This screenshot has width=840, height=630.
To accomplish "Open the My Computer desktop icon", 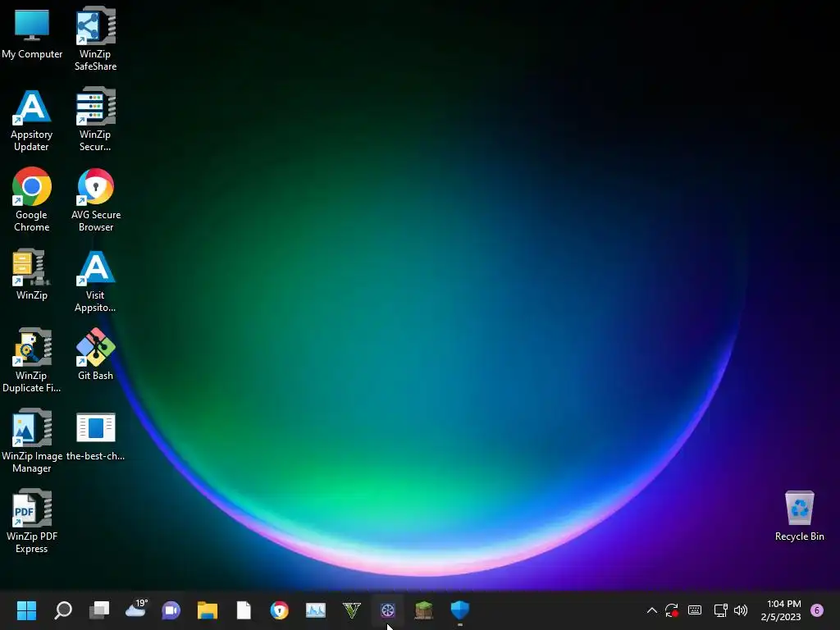I will click(32, 34).
